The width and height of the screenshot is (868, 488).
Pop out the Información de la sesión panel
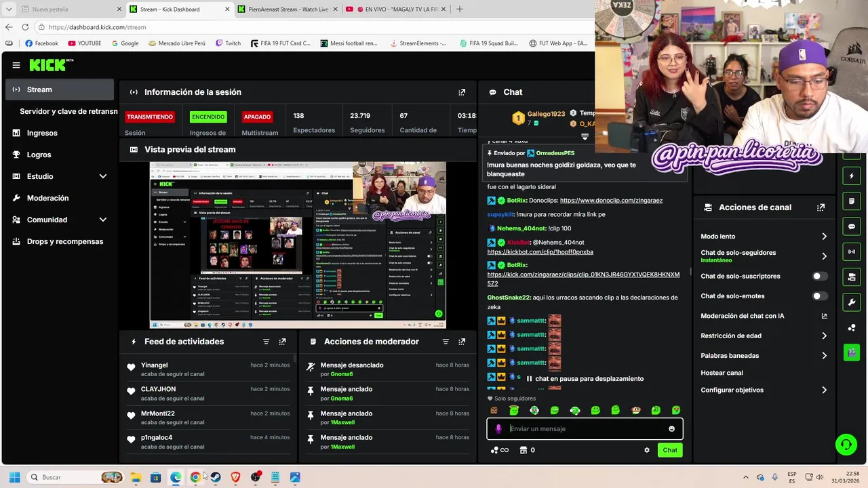462,92
